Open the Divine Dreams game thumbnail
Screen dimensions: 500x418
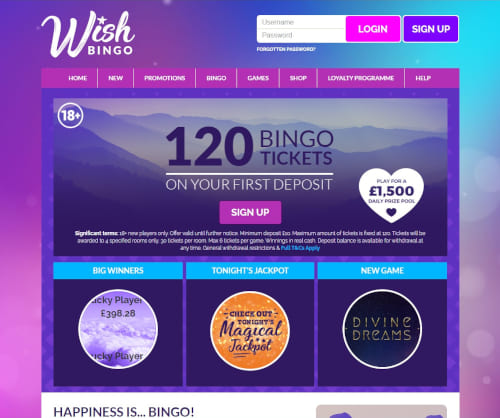(382, 329)
